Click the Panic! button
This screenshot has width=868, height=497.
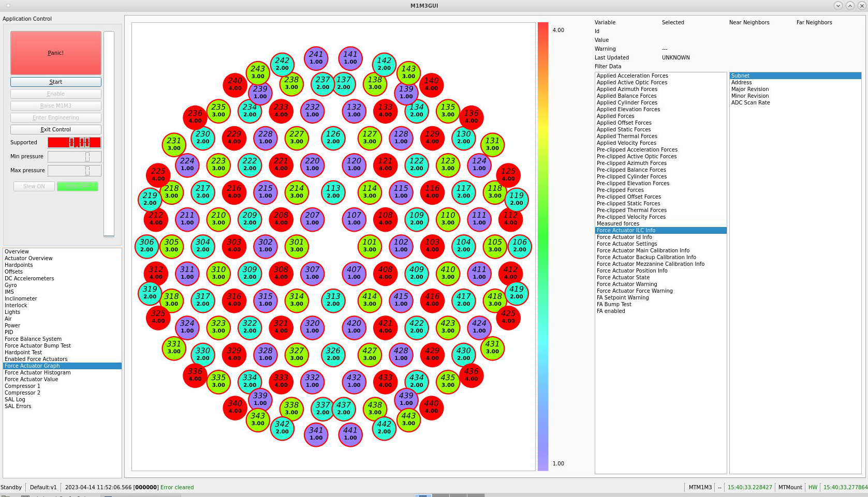[56, 53]
